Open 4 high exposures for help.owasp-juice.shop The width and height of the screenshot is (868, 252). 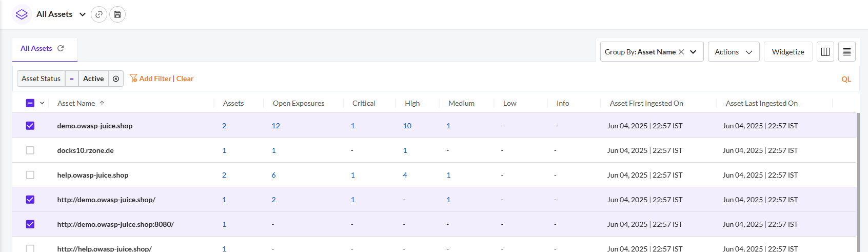405,175
